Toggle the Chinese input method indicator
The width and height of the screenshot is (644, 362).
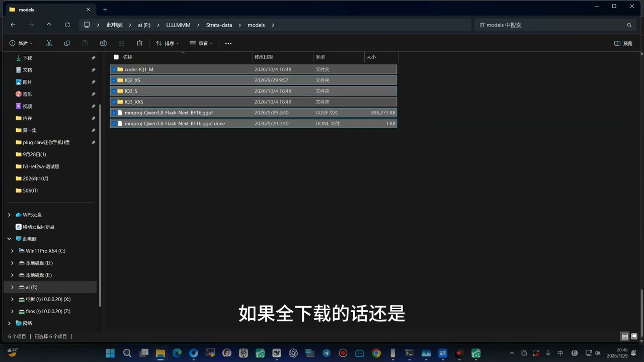pos(560,353)
